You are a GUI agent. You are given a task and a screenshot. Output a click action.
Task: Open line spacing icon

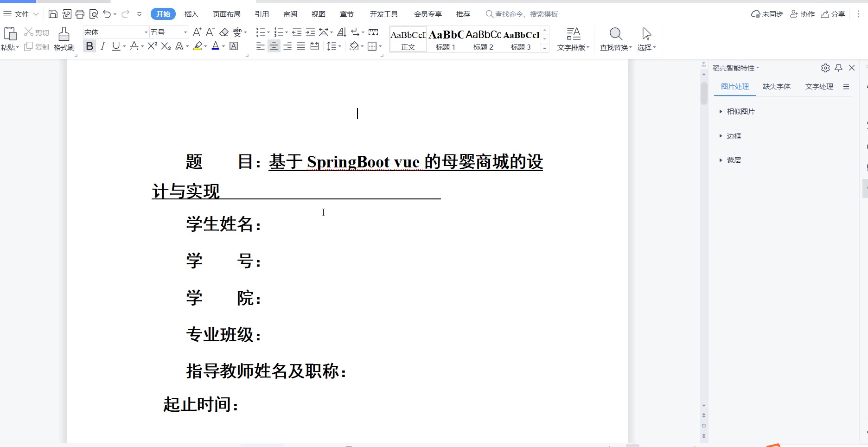[x=332, y=46]
